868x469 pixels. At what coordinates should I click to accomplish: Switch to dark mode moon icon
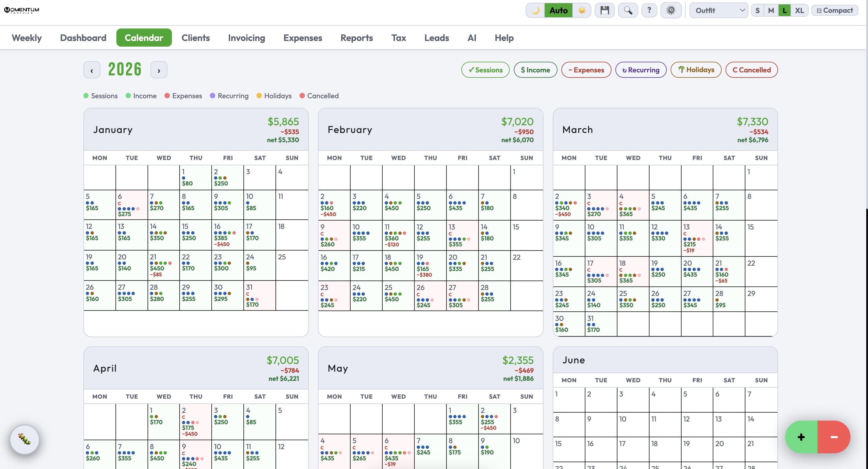pos(536,10)
